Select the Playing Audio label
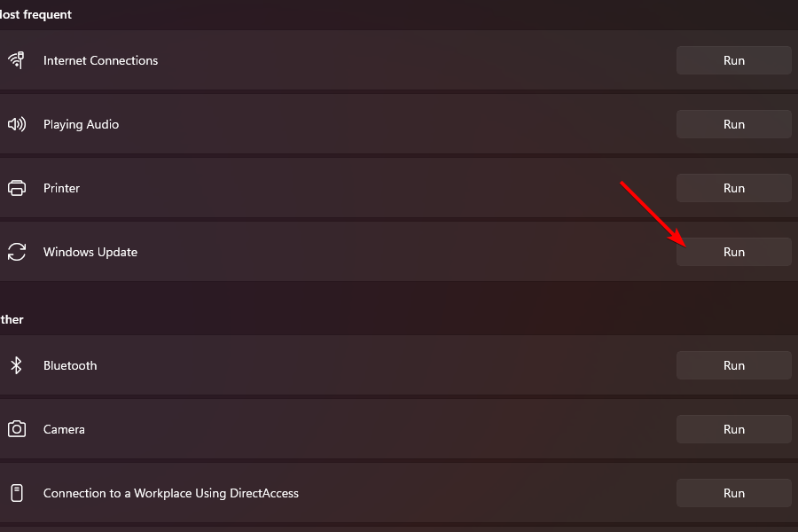The image size is (798, 532). coord(81,125)
